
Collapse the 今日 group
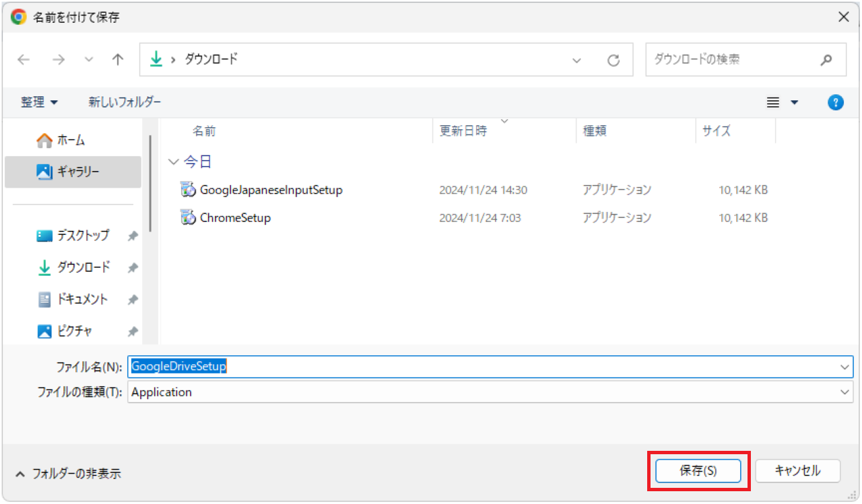pos(174,162)
